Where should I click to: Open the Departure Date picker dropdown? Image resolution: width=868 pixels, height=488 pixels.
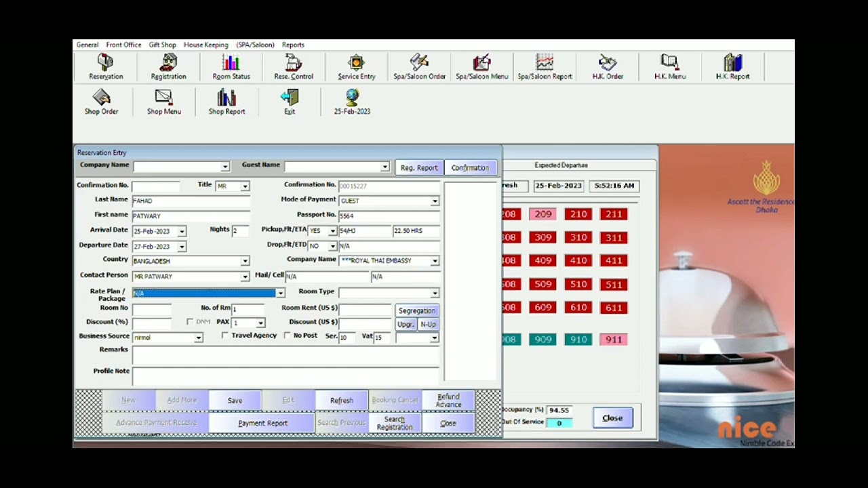pos(182,247)
